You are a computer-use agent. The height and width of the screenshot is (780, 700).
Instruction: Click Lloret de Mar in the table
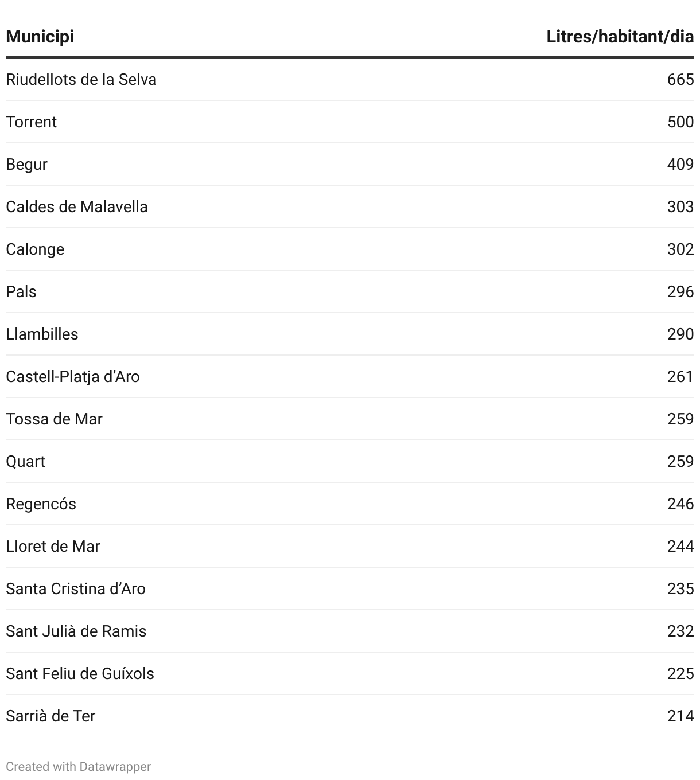pyautogui.click(x=53, y=546)
